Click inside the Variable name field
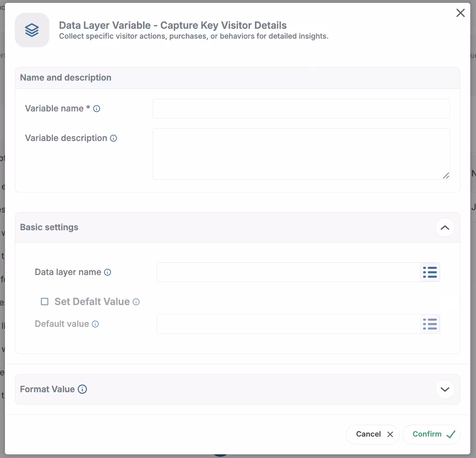The height and width of the screenshot is (458, 476). click(x=301, y=109)
